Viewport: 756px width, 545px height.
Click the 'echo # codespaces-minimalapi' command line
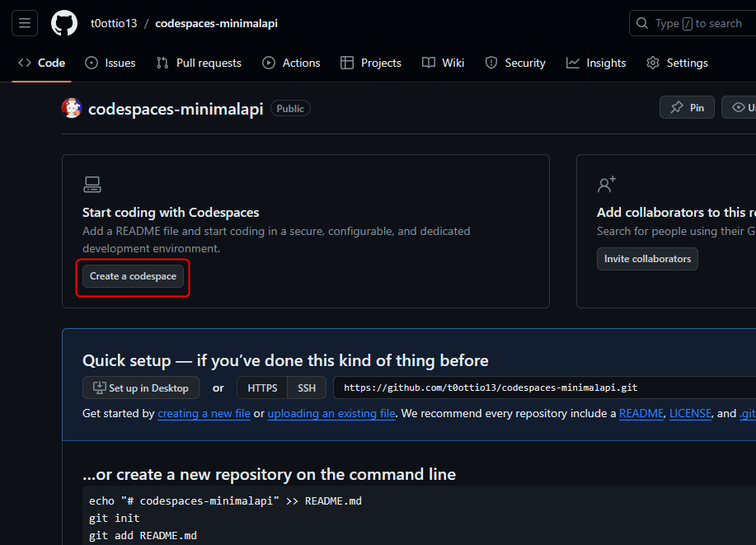225,501
